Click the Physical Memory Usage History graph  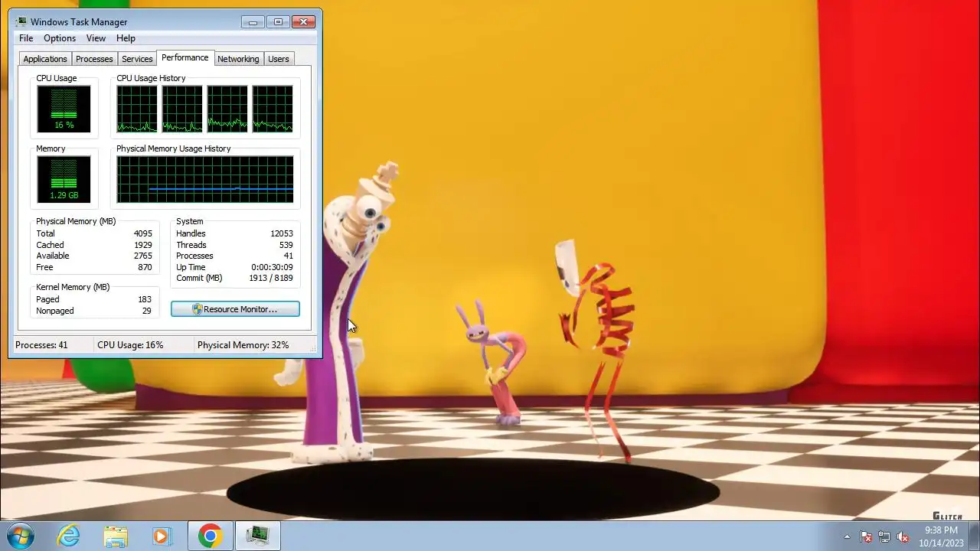[205, 179]
